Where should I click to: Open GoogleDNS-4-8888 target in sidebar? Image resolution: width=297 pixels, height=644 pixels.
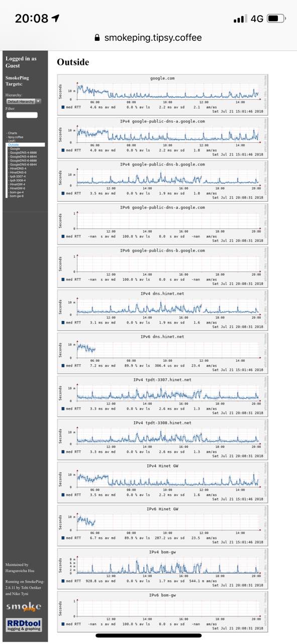tap(23, 152)
